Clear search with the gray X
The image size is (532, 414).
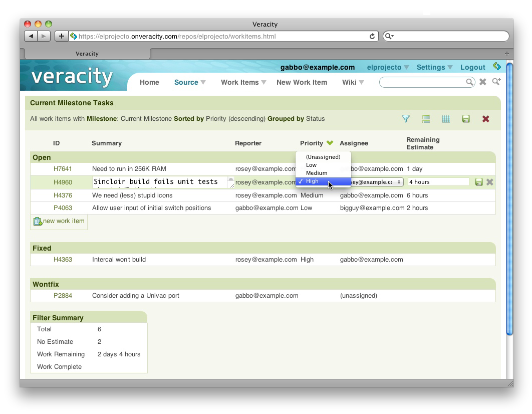483,82
